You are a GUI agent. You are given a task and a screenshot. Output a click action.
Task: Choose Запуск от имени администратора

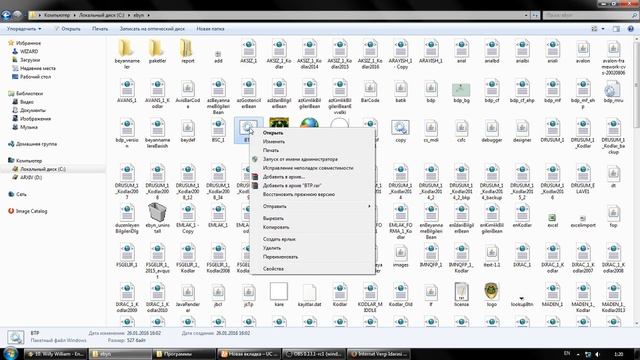coord(300,159)
